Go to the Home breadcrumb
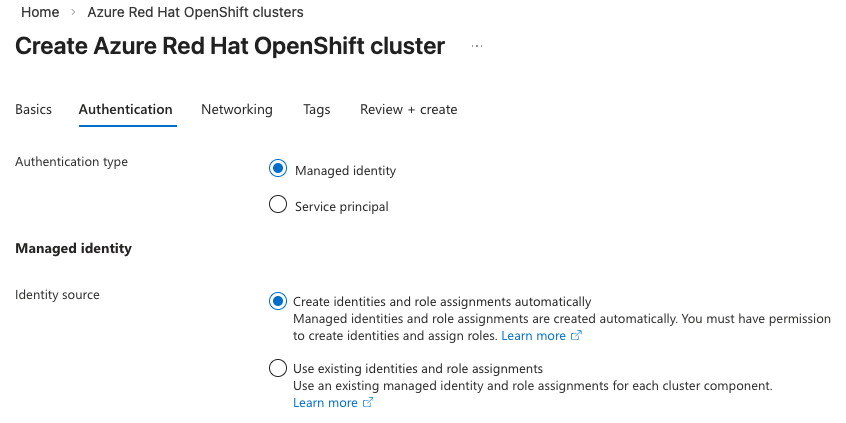Image resolution: width=846 pixels, height=423 pixels. click(40, 12)
